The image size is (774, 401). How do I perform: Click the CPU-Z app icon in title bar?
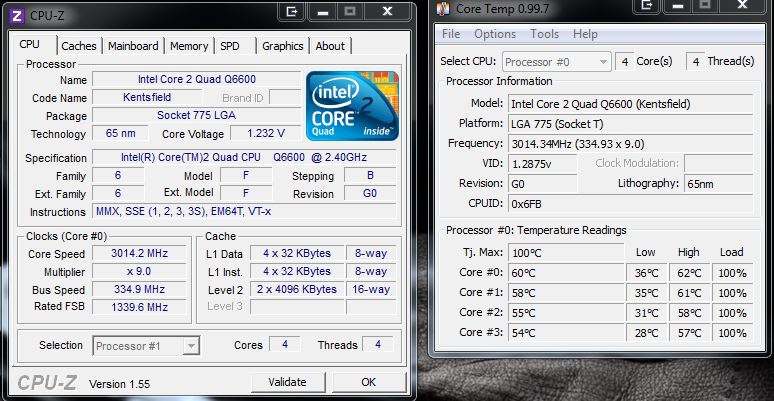pos(17,15)
